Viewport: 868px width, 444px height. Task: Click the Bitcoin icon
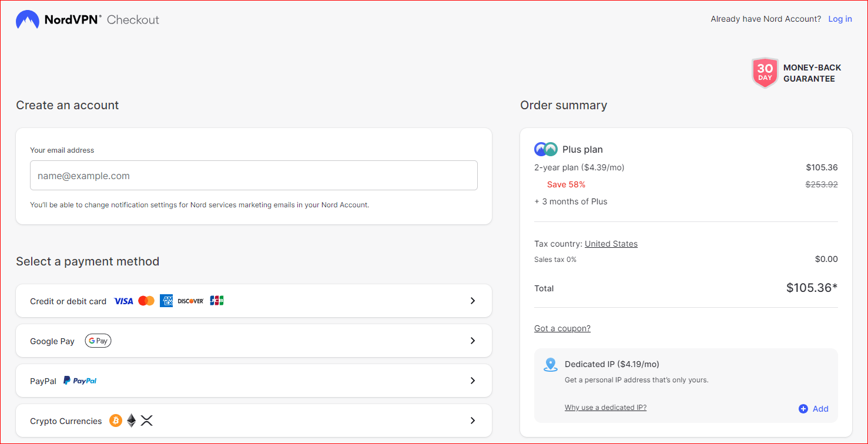point(116,421)
